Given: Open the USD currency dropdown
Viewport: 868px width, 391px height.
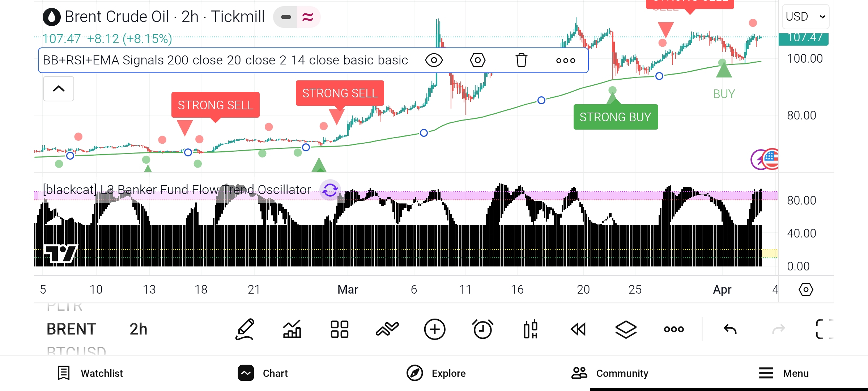Looking at the screenshot, I should click(x=805, y=17).
